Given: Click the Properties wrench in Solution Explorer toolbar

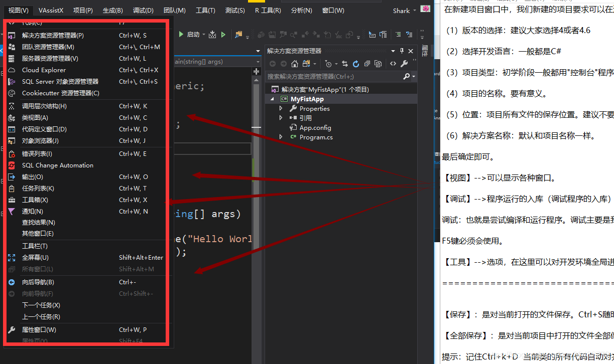Looking at the screenshot, I should pyautogui.click(x=404, y=64).
